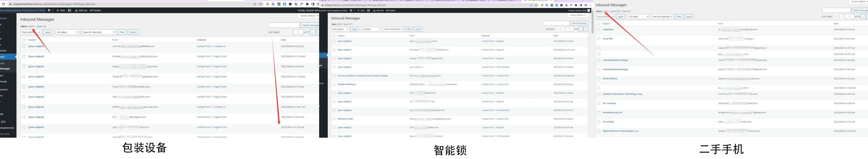Viewport: 868px width, 159px height.
Task: Expand Screen Options in ilockey admin
Action: (x=578, y=15)
